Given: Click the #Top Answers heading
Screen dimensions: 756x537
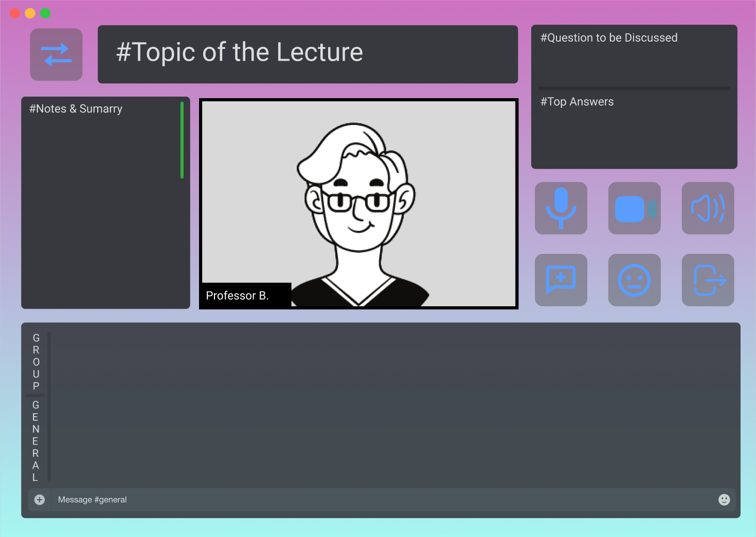Looking at the screenshot, I should [x=577, y=102].
